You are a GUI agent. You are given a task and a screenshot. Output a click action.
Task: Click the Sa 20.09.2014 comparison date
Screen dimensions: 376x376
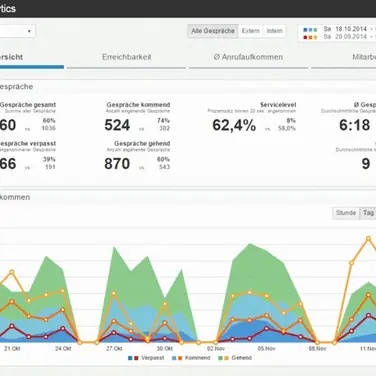click(345, 37)
